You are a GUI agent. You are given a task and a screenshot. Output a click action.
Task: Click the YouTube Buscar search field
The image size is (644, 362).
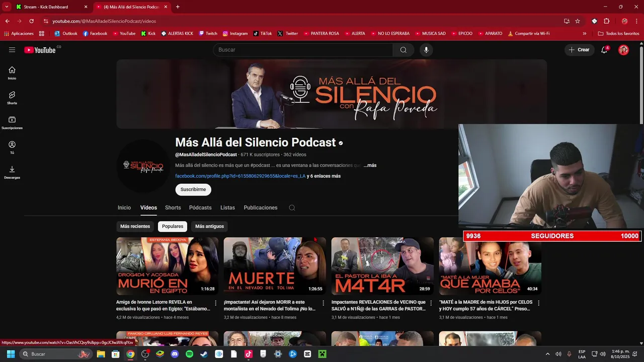click(303, 50)
